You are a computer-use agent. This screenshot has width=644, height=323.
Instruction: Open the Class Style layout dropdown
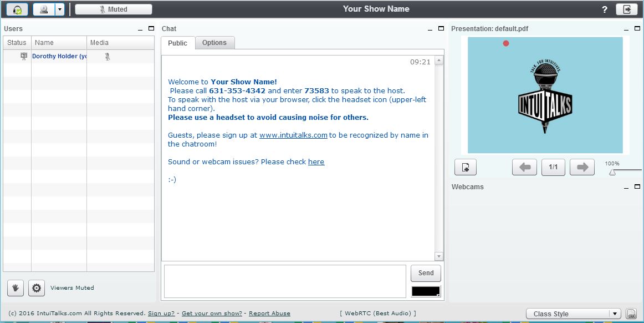(574, 314)
